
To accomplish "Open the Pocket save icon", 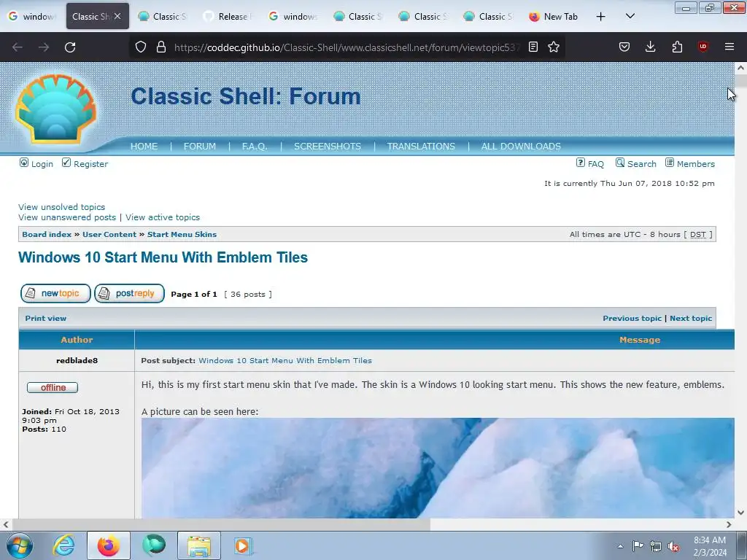I will (x=624, y=47).
